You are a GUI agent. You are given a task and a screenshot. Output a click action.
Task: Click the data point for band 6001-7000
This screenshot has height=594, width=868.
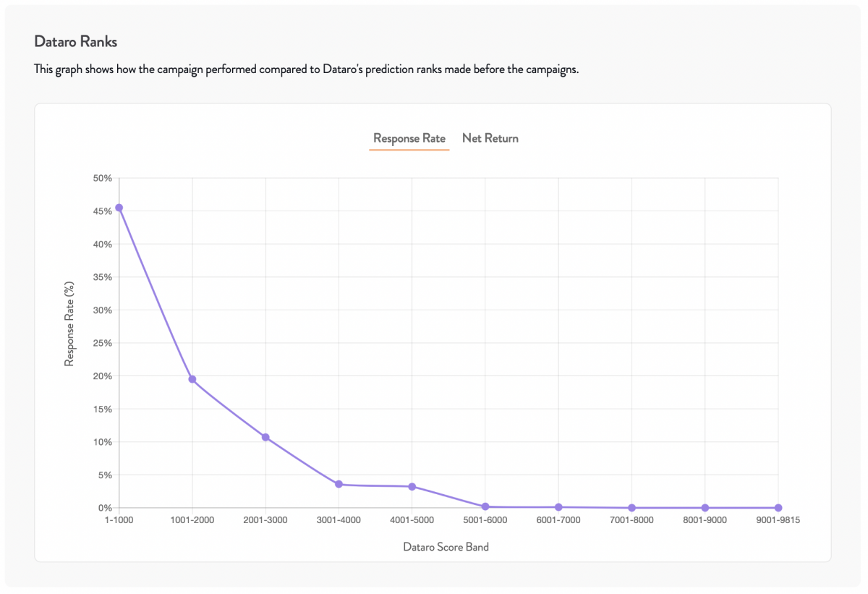(x=558, y=507)
